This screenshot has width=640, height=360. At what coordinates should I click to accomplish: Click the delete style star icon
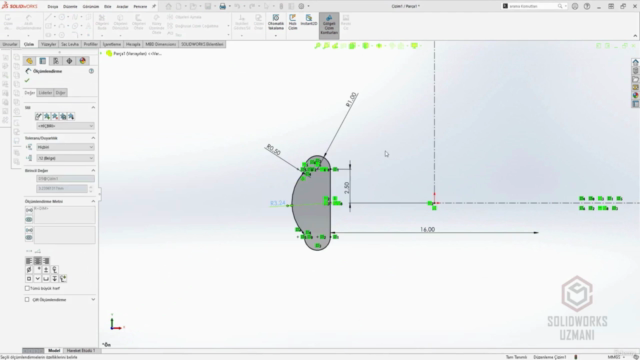[x=55, y=116]
